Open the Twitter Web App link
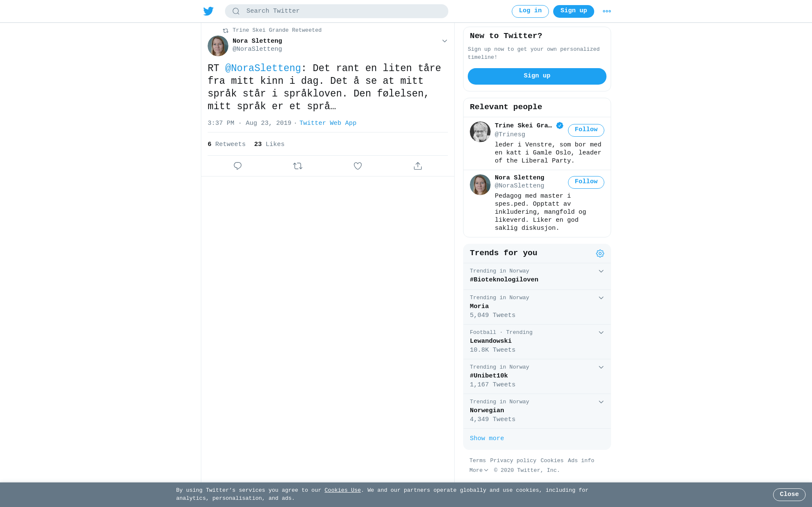 [x=328, y=123]
